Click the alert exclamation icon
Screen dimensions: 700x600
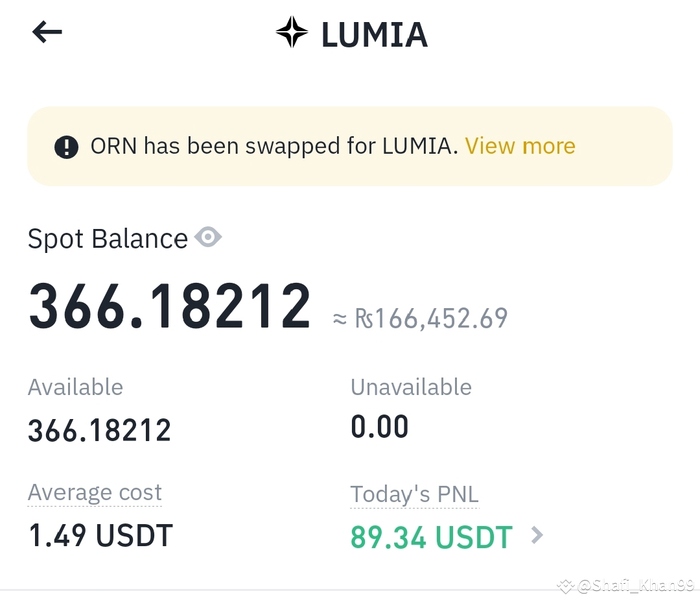pyautogui.click(x=65, y=146)
